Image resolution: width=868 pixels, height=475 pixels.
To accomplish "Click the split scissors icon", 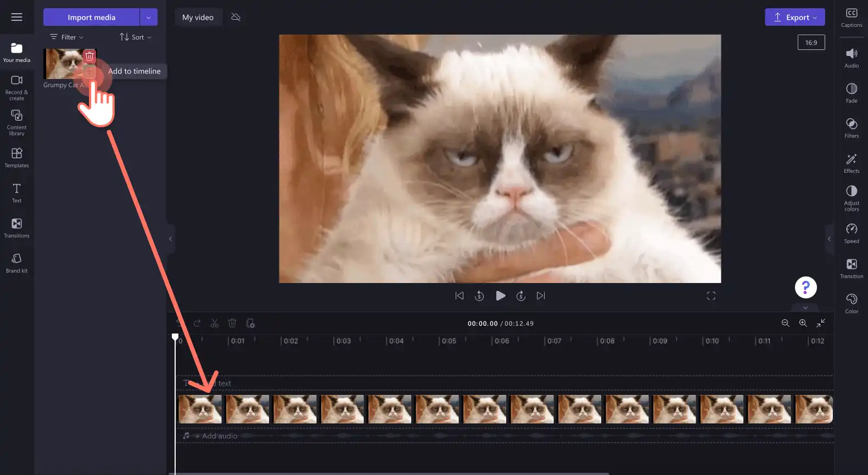I will tap(215, 324).
